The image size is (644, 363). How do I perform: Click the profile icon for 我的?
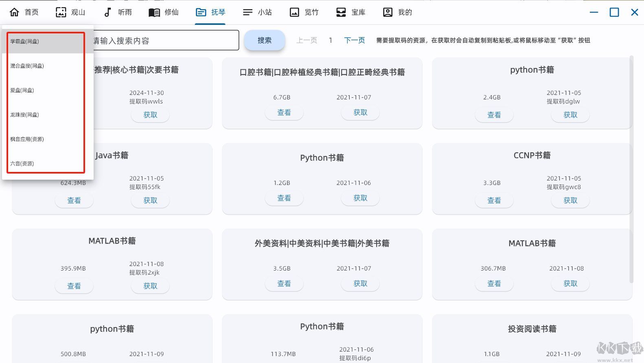(x=388, y=12)
